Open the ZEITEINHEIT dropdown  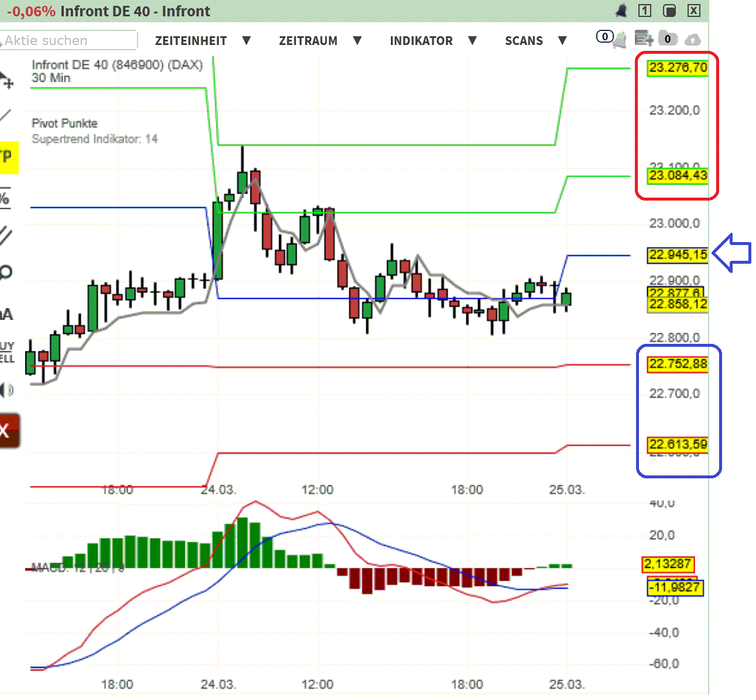click(191, 40)
